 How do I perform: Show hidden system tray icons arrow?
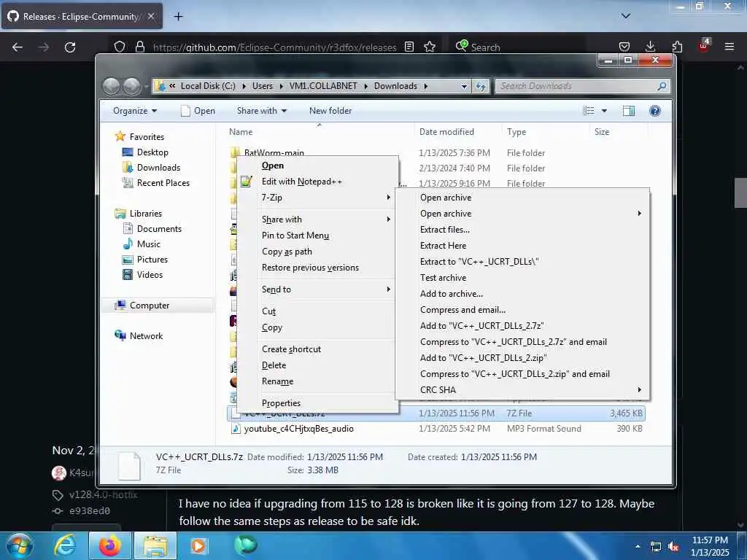[638, 546]
